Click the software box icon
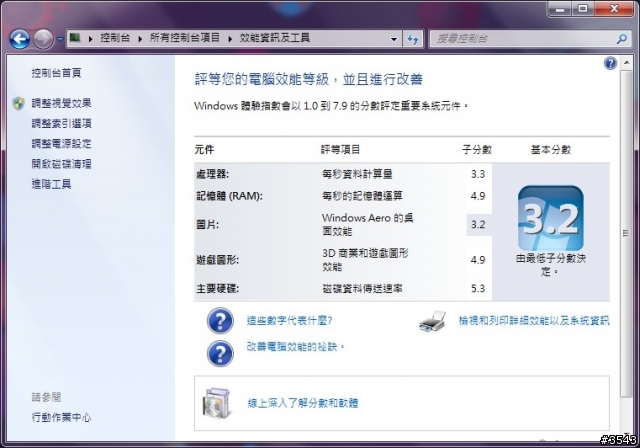Viewport: 640px width, 448px height. tap(217, 403)
